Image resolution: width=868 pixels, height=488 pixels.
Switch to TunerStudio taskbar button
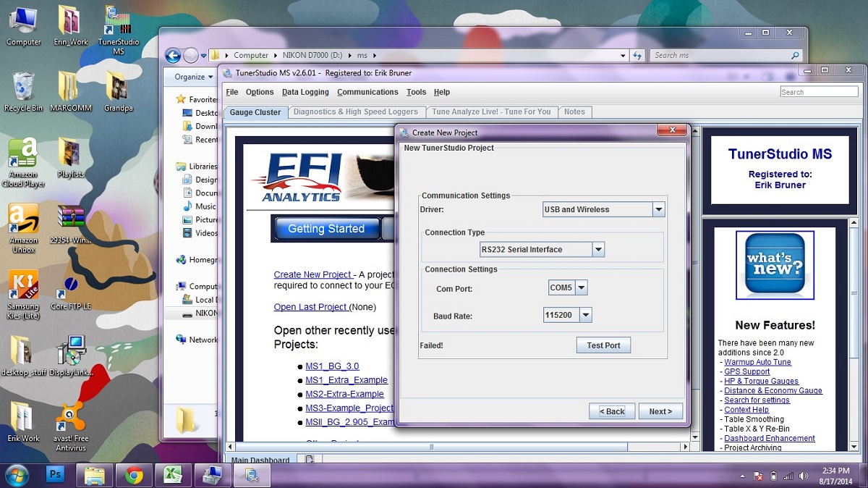pyautogui.click(x=251, y=475)
